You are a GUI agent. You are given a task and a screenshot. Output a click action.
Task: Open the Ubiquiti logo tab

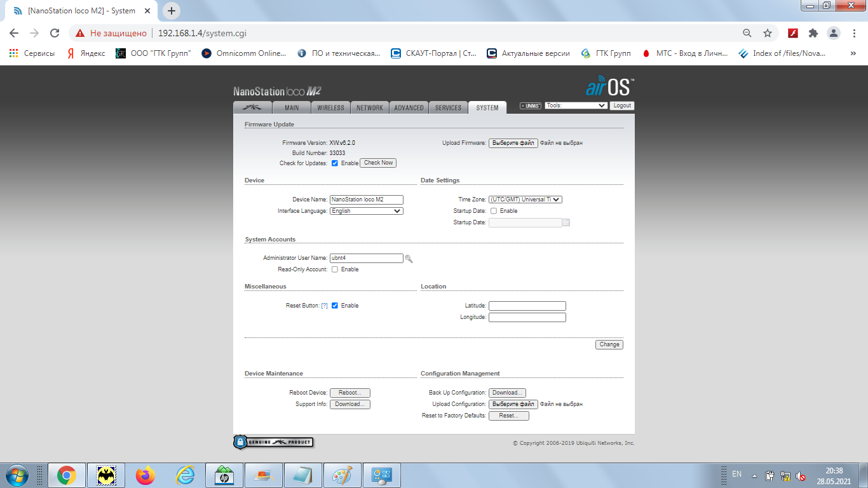[x=252, y=107]
